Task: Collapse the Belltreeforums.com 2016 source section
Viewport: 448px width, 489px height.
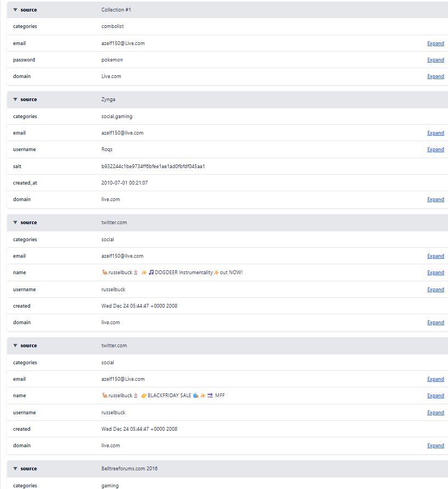Action: [15, 469]
